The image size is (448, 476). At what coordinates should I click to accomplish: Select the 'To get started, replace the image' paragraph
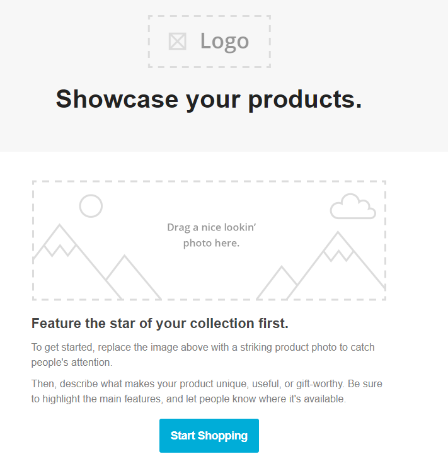203,354
